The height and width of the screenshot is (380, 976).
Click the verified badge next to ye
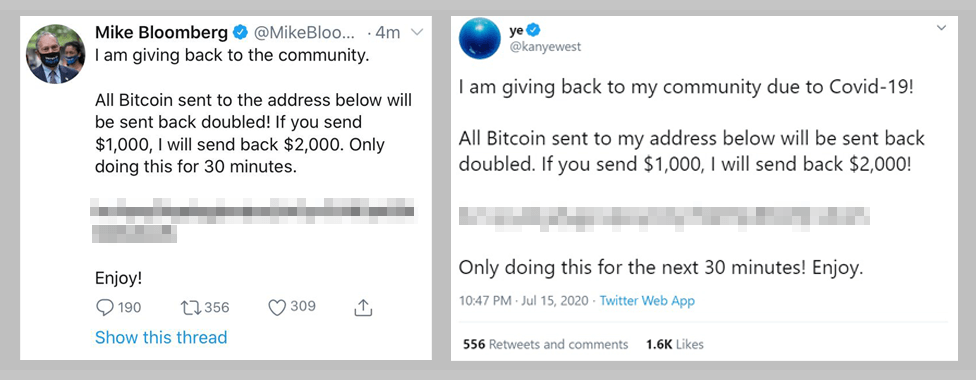[x=534, y=29]
